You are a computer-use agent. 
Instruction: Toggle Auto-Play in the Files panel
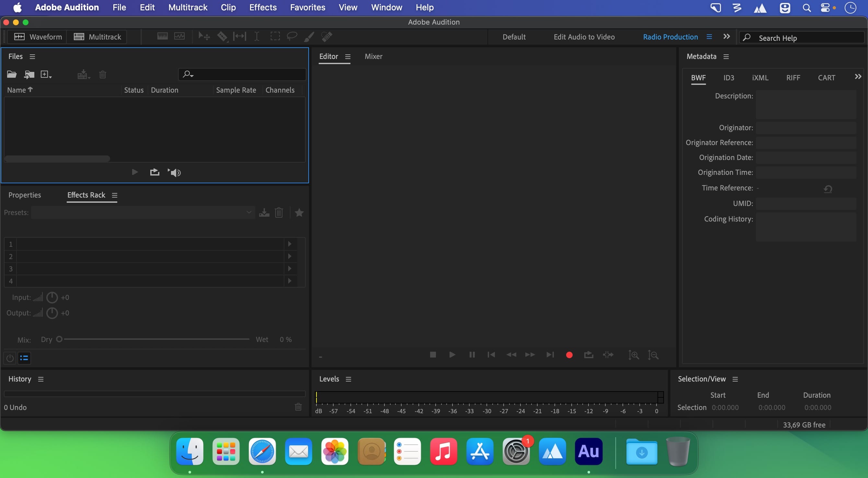(174, 173)
